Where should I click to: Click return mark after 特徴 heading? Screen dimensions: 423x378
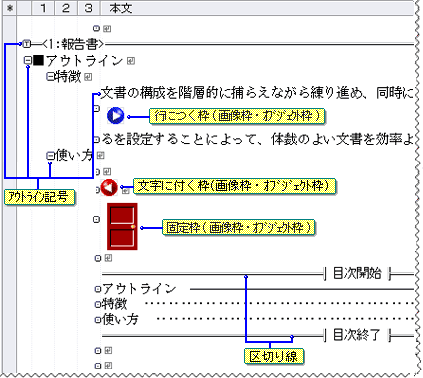[88, 77]
